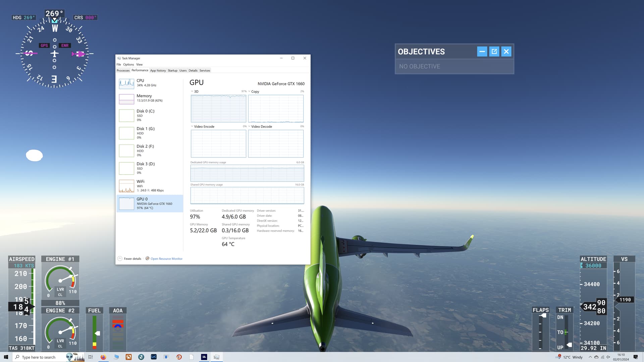Close the Objectives panel
The width and height of the screenshot is (644, 362).
point(506,52)
